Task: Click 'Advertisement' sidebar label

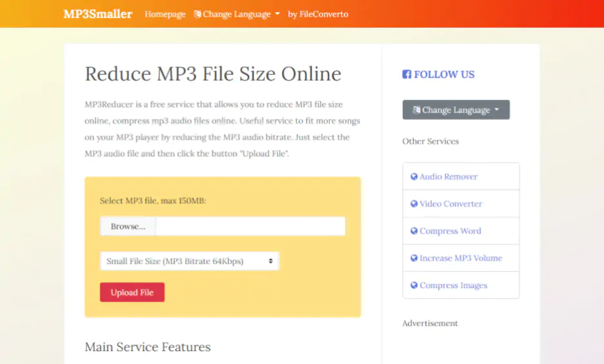Action: coord(430,323)
